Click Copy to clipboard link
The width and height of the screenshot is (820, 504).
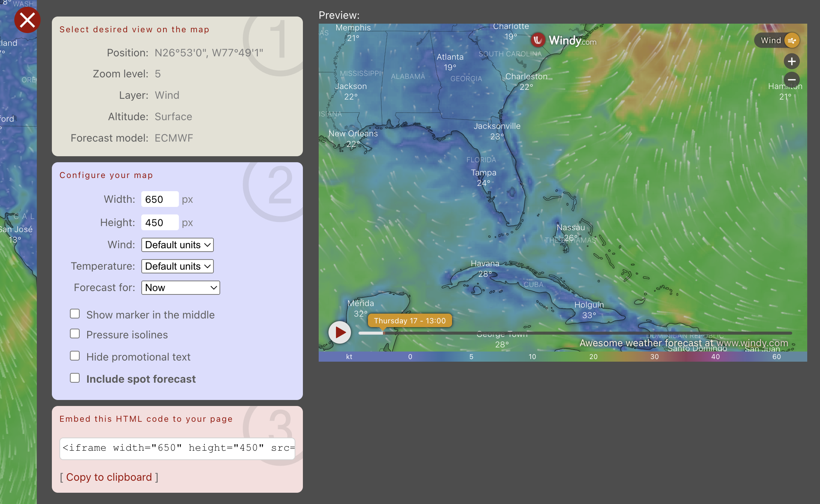(109, 477)
